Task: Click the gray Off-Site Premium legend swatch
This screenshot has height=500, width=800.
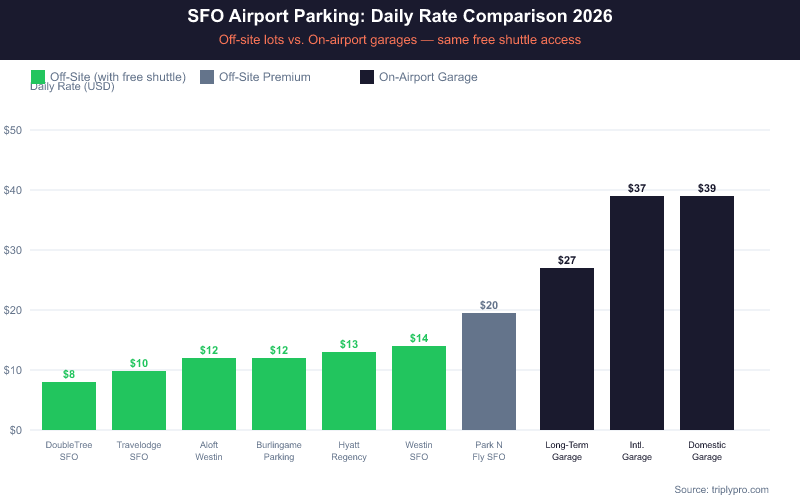Action: point(207,77)
